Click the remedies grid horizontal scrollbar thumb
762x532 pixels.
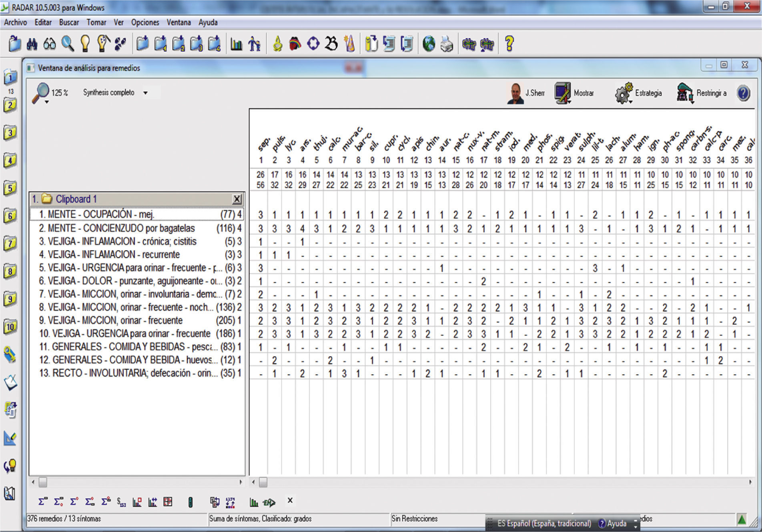263,482
